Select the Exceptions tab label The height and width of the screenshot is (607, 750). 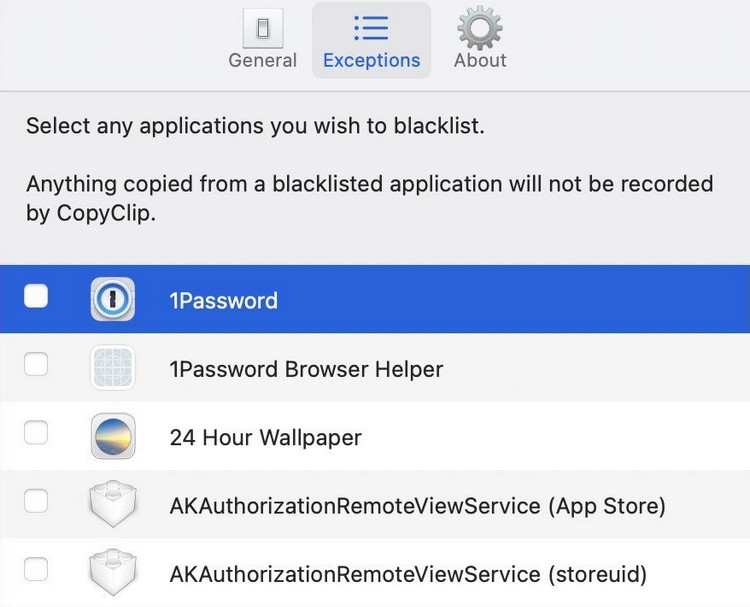[371, 60]
